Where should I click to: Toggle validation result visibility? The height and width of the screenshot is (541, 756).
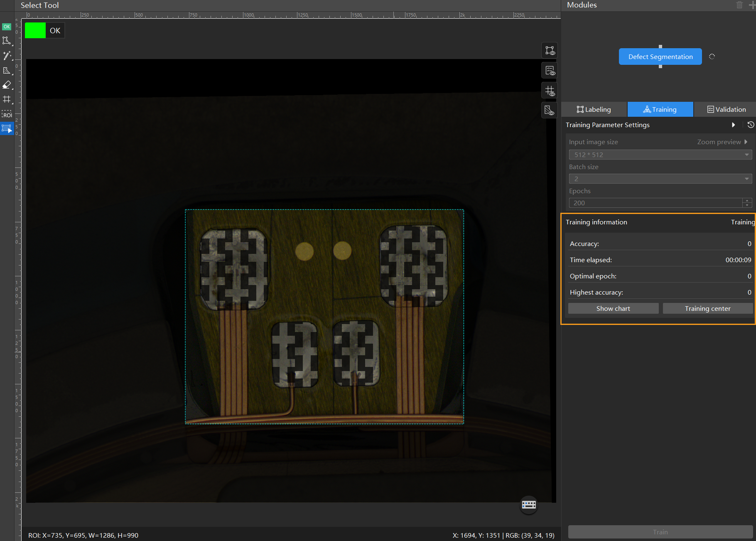[550, 71]
